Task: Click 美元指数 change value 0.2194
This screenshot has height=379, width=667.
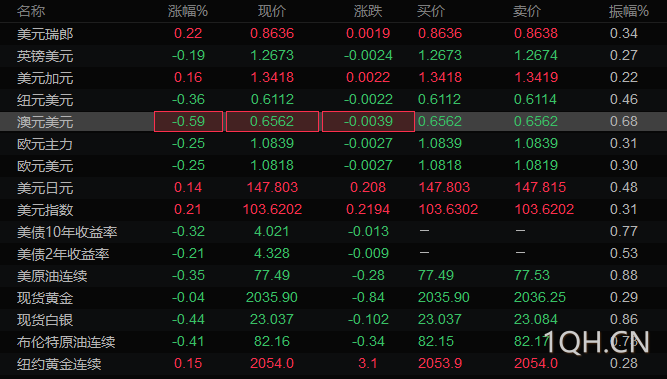Action: click(368, 209)
